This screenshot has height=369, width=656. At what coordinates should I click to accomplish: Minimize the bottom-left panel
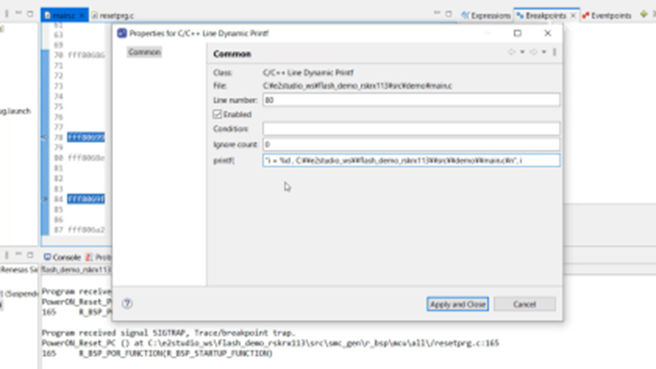coord(18,254)
